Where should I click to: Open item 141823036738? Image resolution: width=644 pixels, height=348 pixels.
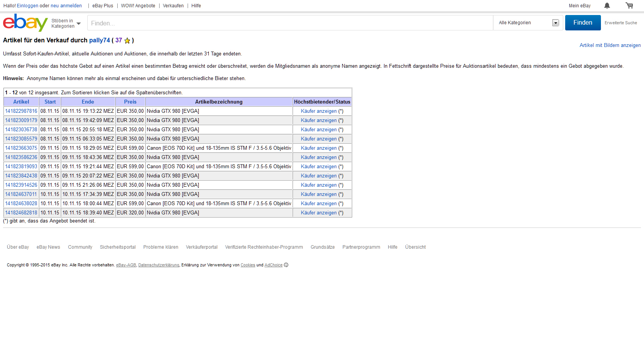(21, 130)
